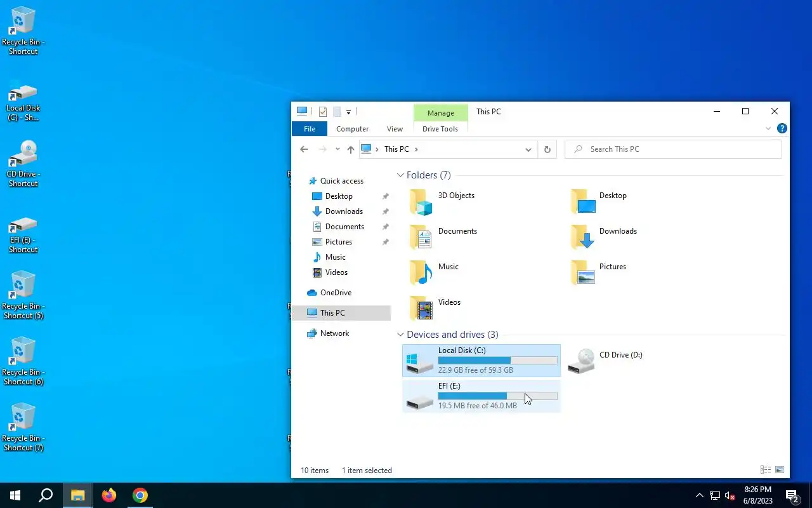This screenshot has height=508, width=812.
Task: Go up one level with Up arrow
Action: [x=350, y=149]
